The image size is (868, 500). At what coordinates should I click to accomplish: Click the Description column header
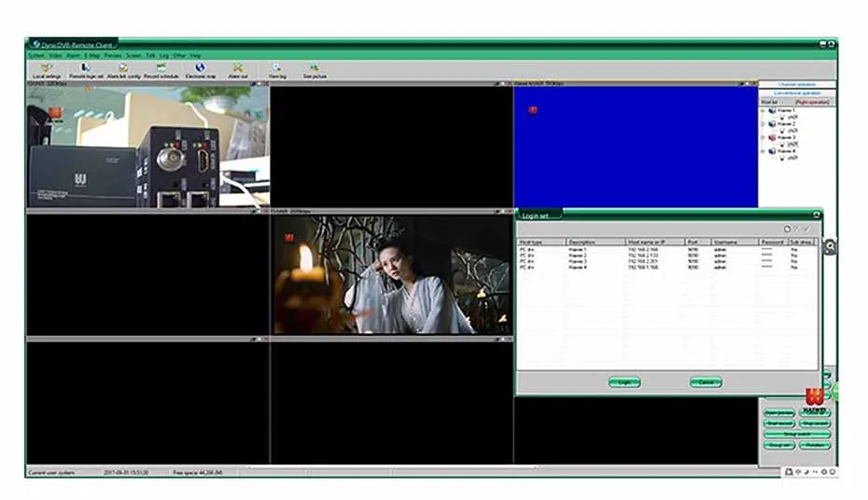(595, 243)
